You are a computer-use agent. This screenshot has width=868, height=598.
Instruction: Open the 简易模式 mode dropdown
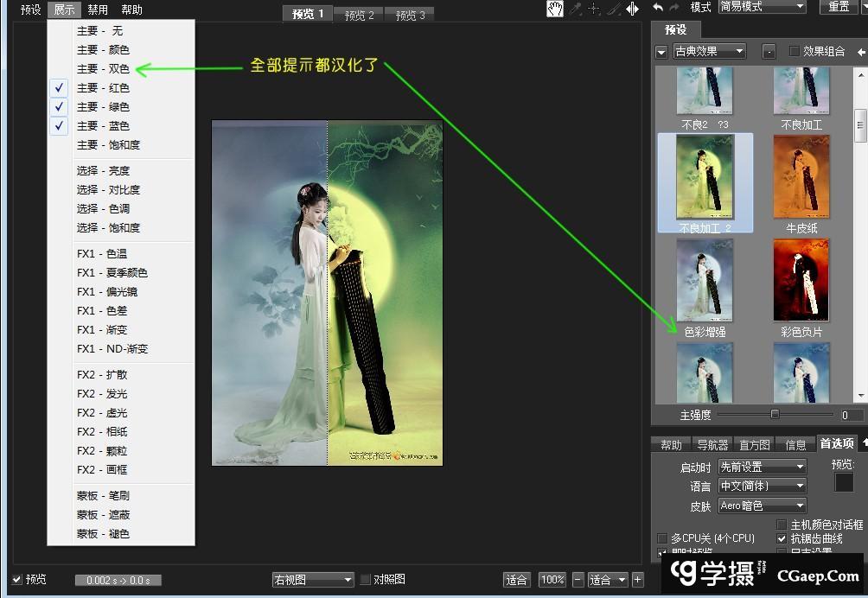[761, 7]
